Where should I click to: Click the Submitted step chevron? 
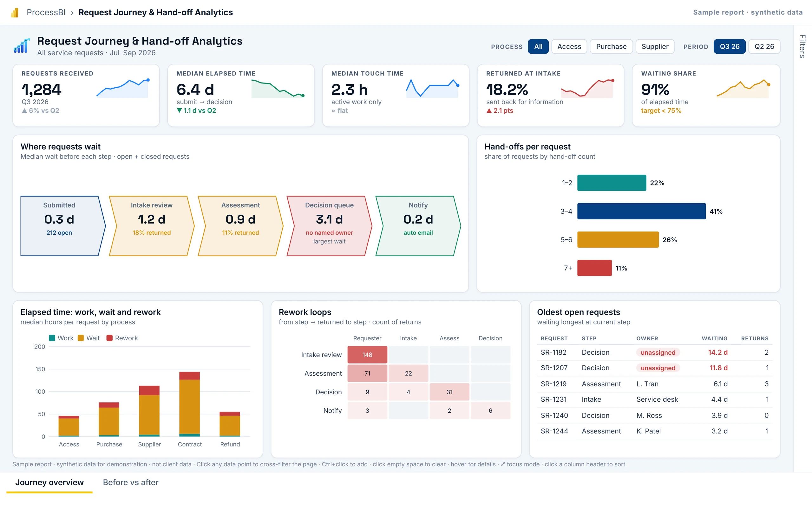(x=63, y=226)
